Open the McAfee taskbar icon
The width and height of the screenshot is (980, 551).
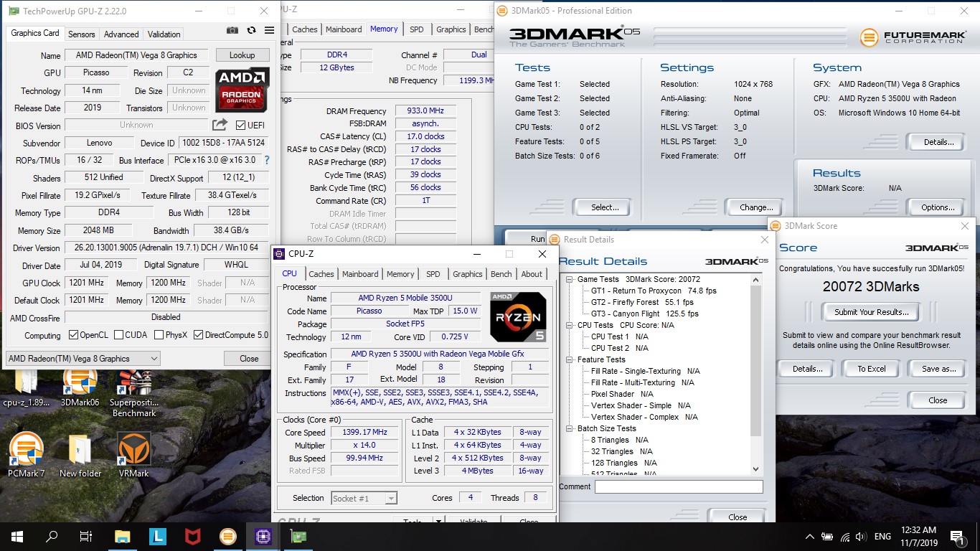click(x=192, y=536)
